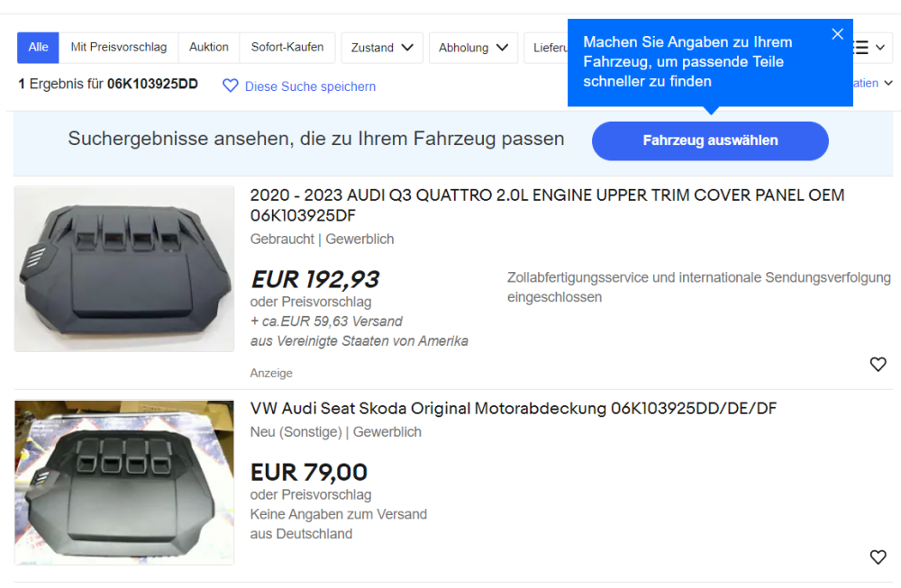Click the second listing's product thumbnail
This screenshot has height=588, width=901.
tap(123, 483)
